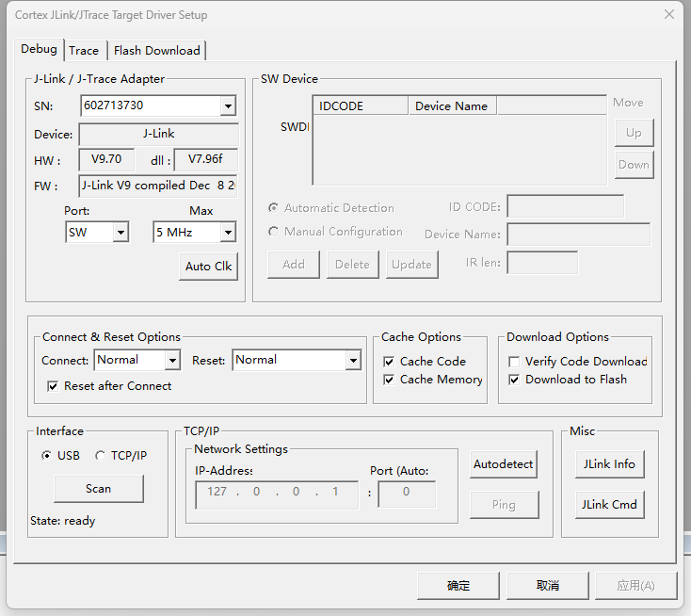This screenshot has height=616, width=691.
Task: Click the HW version V9.70 field
Action: click(x=106, y=159)
